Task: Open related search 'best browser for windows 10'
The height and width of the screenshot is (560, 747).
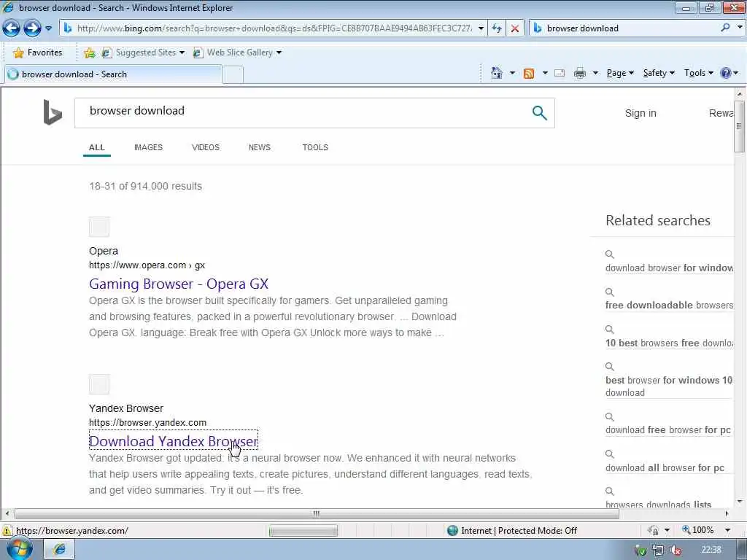Action: point(669,386)
